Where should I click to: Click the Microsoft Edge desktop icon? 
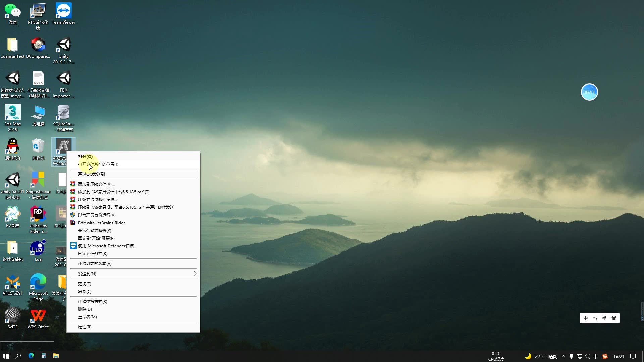(38, 282)
